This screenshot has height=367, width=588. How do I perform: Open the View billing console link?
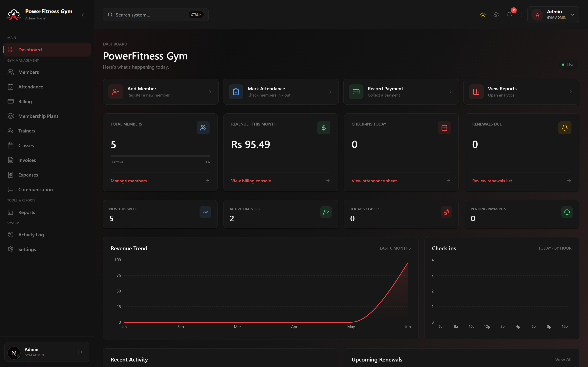(x=251, y=181)
